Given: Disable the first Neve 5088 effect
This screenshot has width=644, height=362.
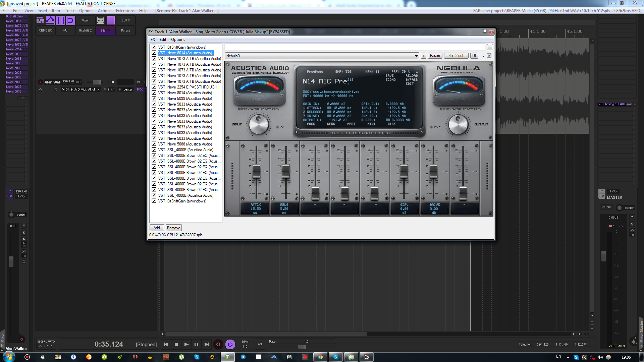Looking at the screenshot, I should coord(154,99).
